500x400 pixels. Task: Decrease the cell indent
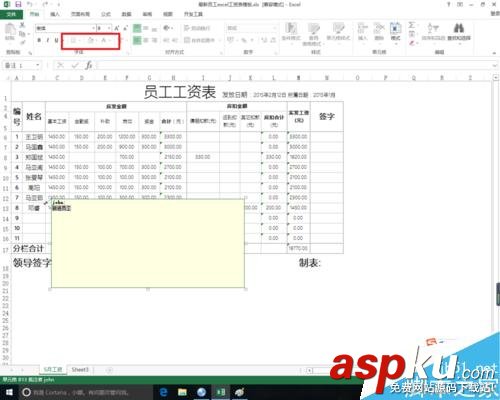[166, 40]
